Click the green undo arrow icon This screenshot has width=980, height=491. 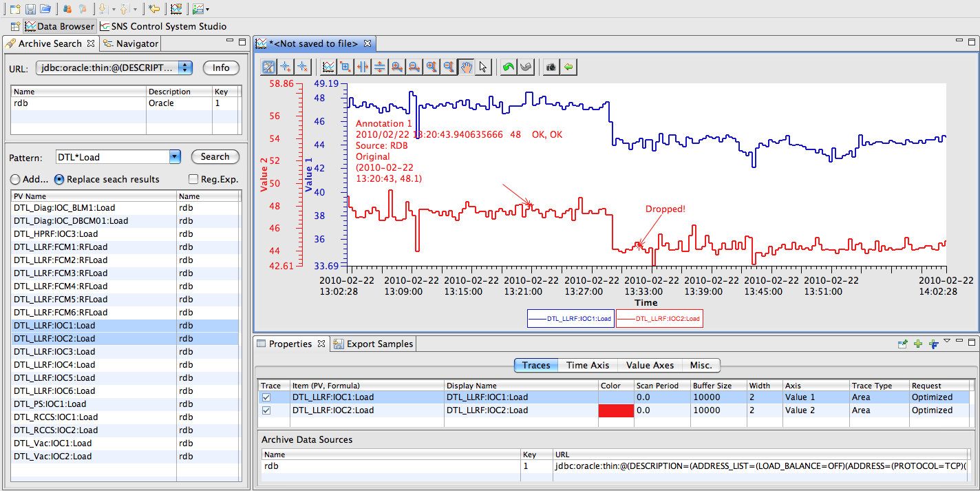coord(508,67)
